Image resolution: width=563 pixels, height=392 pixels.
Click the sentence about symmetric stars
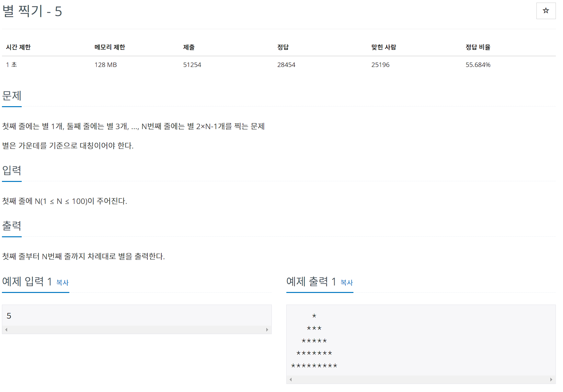pyautogui.click(x=68, y=146)
